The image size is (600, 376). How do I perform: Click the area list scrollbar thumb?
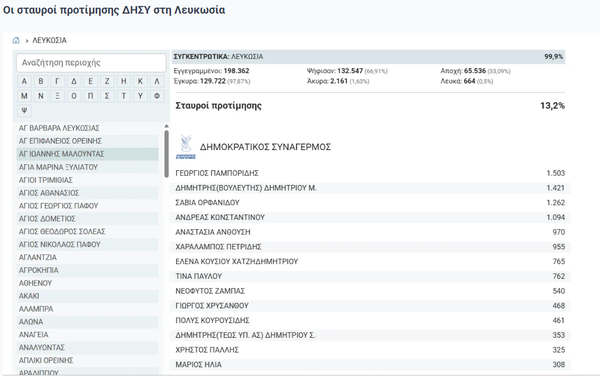[x=166, y=154]
